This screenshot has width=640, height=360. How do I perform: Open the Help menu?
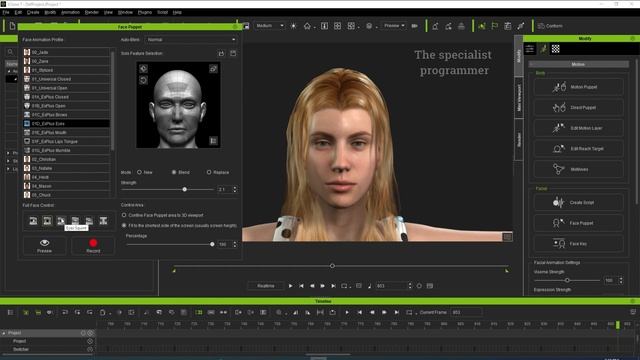pos(177,12)
